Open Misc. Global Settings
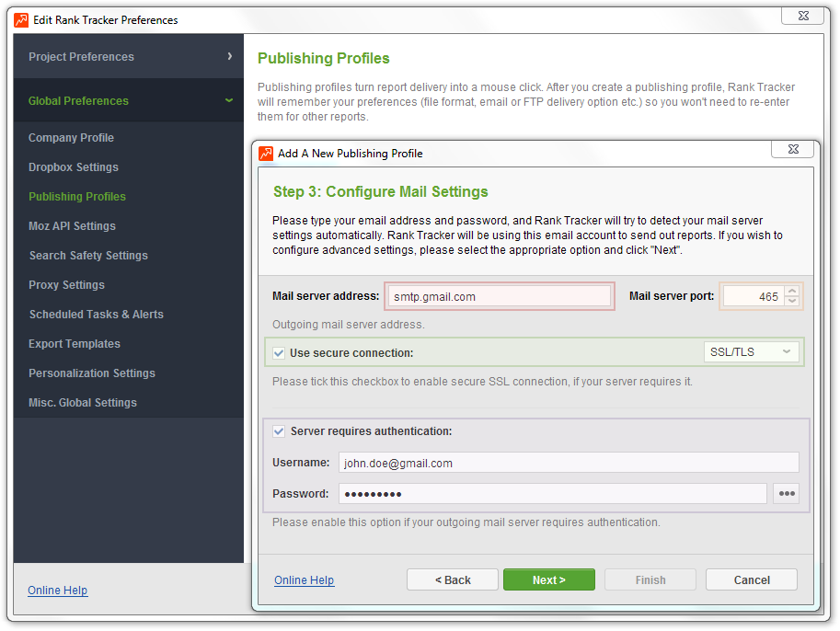 coord(83,403)
